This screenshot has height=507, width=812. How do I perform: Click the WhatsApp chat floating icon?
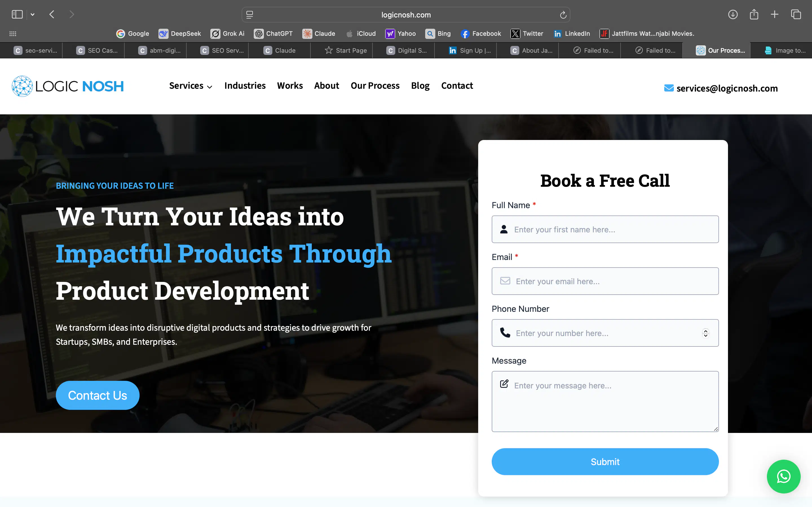click(x=783, y=476)
